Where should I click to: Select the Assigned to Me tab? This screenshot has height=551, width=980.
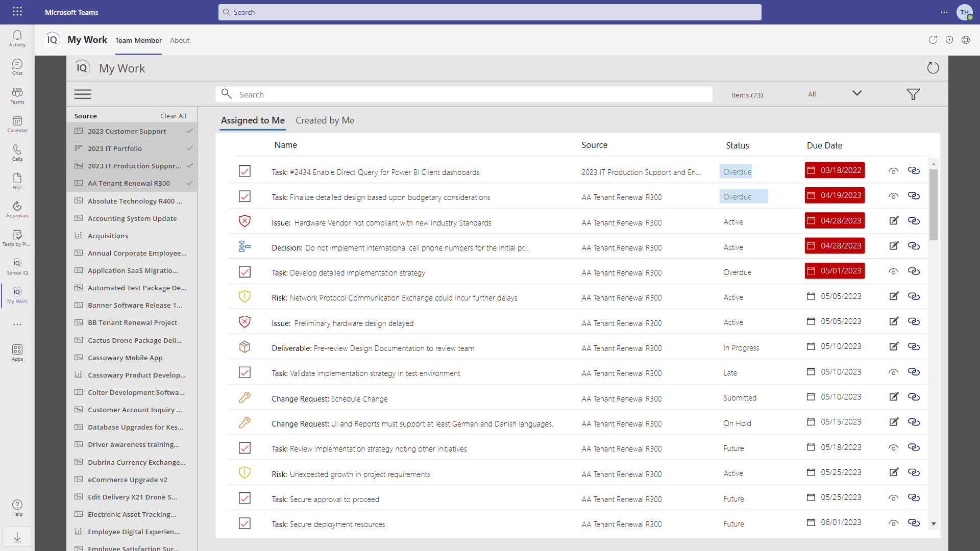253,120
